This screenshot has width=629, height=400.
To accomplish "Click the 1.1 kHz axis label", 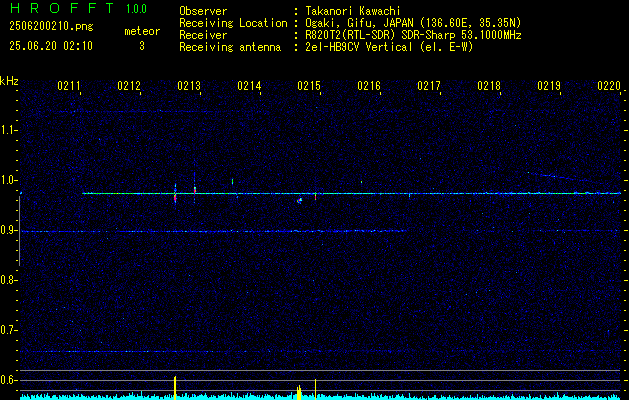I will pos(8,130).
